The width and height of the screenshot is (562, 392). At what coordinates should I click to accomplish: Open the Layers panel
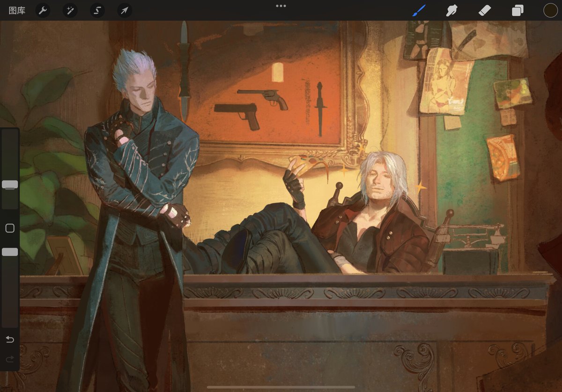coord(518,10)
